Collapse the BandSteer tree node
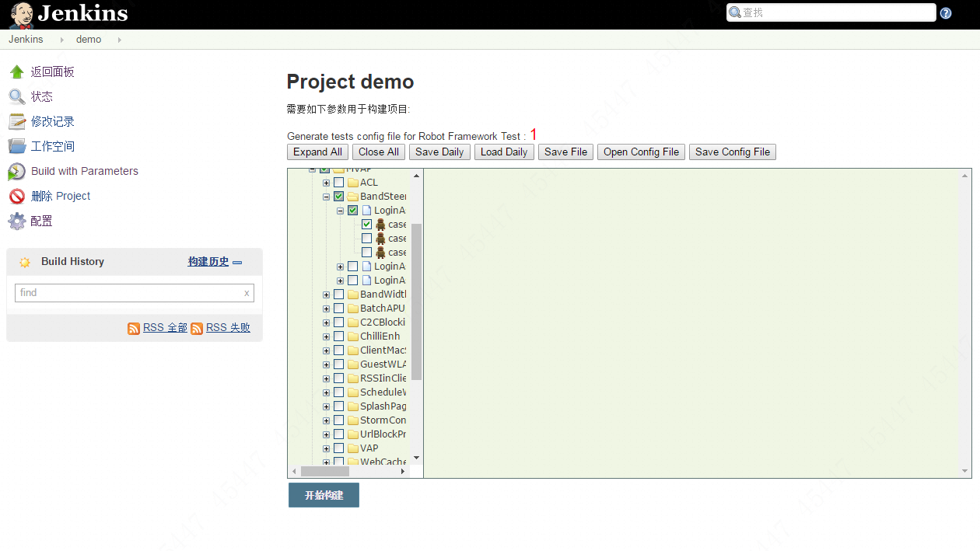This screenshot has width=980, height=551. pyautogui.click(x=326, y=197)
